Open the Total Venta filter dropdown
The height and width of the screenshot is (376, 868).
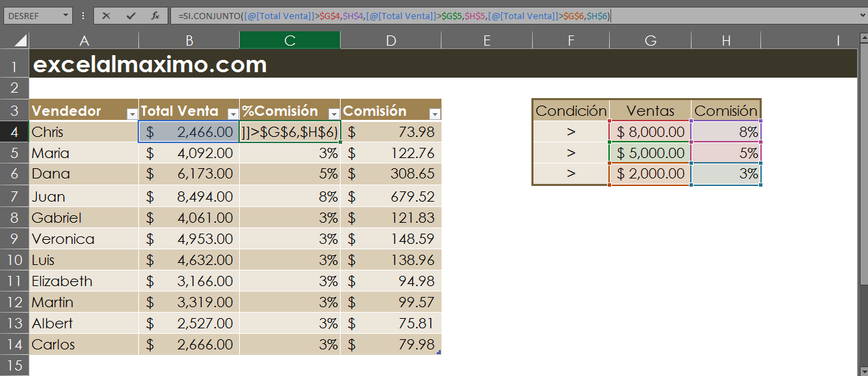tap(233, 114)
